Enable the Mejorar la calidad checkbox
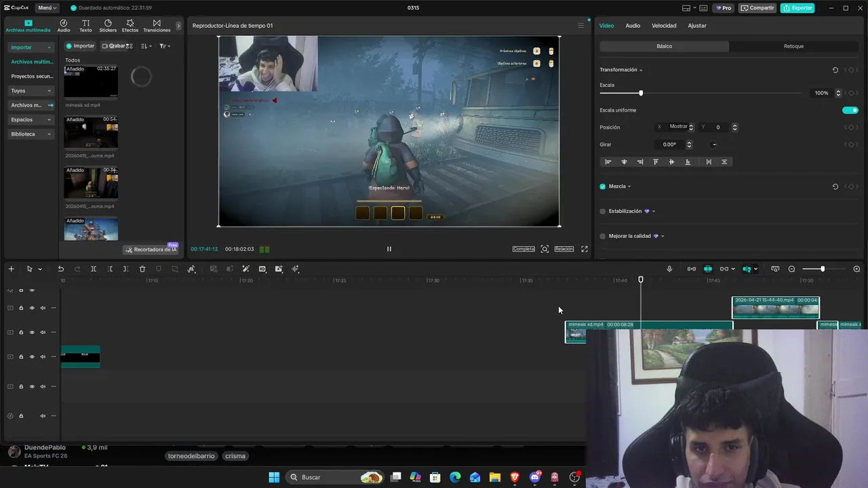The height and width of the screenshot is (488, 868). pos(602,236)
